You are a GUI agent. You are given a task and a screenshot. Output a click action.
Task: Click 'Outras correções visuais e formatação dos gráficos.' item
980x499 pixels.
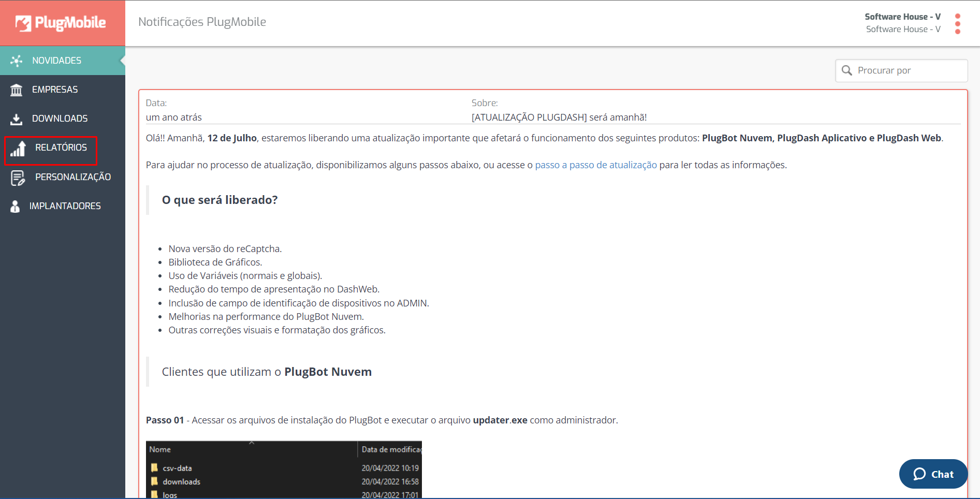point(277,330)
